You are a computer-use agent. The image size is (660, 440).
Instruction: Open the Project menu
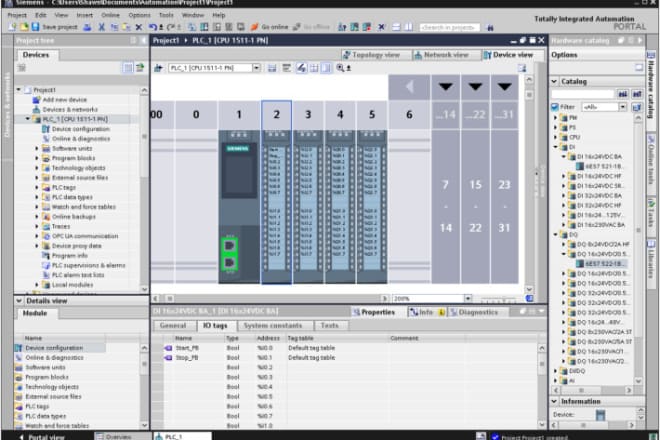17,15
